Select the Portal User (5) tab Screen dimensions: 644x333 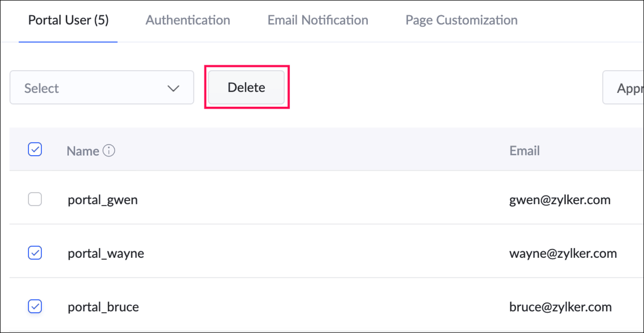[68, 20]
